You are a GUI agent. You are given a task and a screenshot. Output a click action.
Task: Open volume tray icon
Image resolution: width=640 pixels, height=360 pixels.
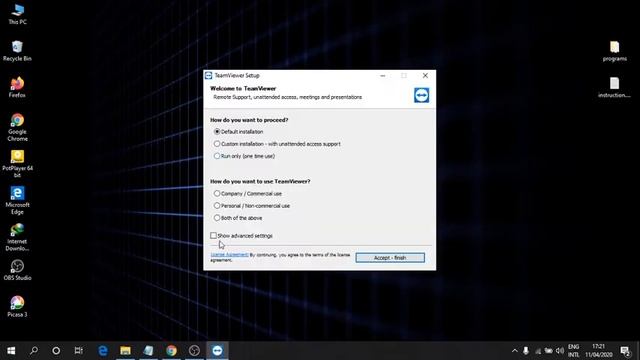560,351
